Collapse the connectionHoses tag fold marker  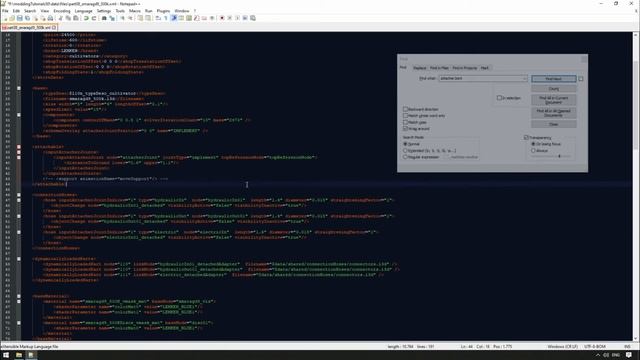point(19,195)
